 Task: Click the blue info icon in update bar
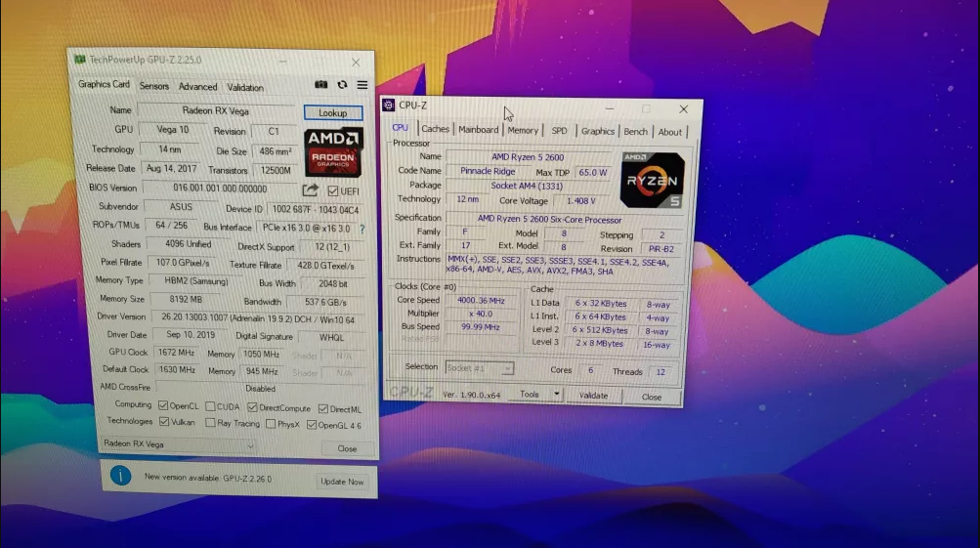(x=120, y=476)
